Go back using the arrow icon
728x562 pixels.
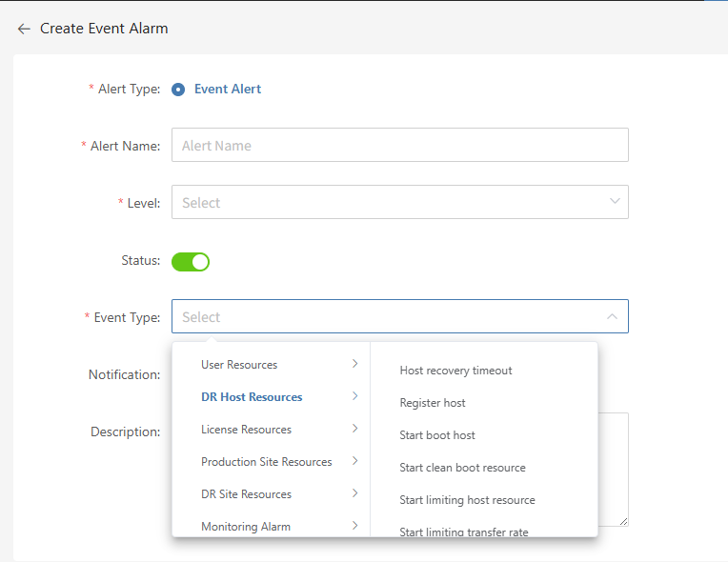[x=24, y=29]
